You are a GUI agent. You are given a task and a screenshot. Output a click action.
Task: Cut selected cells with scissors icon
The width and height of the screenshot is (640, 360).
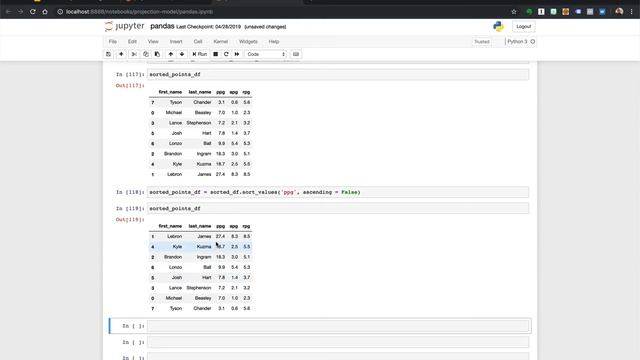pyautogui.click(x=134, y=54)
